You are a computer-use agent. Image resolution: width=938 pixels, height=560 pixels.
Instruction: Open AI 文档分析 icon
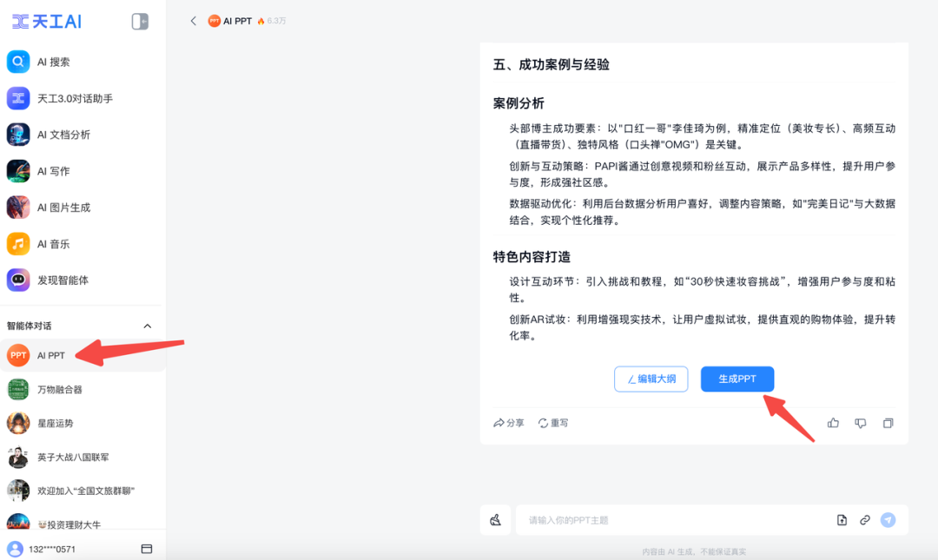18,135
